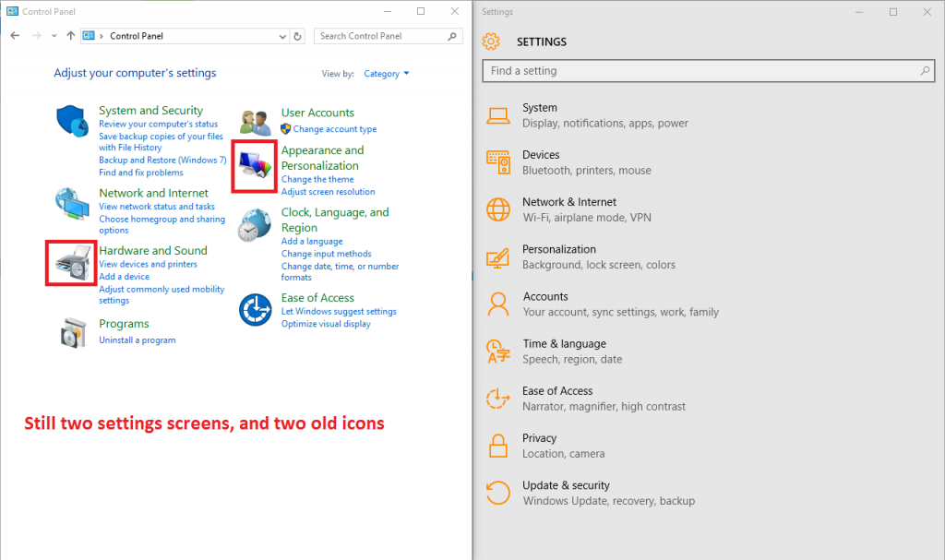
Task: Click Optimize visual display link
Action: 326,324
